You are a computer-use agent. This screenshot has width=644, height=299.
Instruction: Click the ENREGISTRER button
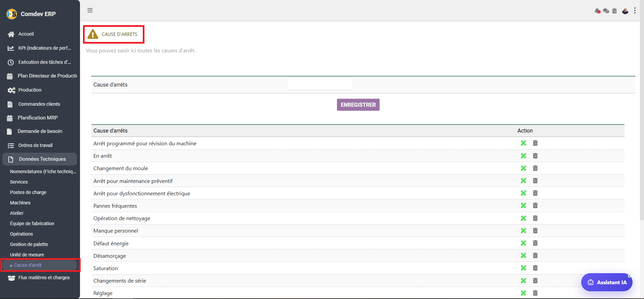(x=358, y=105)
